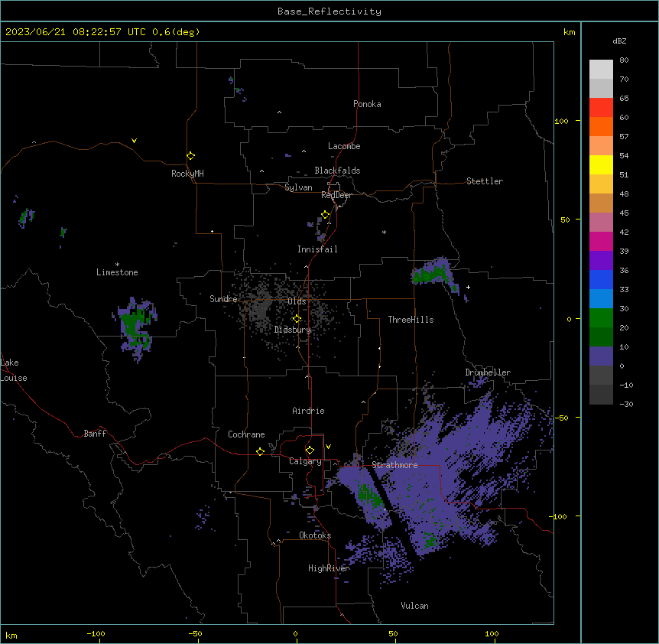Select the 10 dBZ indigo swatch
Image resolution: width=659 pixels, height=644 pixels.
pyautogui.click(x=601, y=356)
